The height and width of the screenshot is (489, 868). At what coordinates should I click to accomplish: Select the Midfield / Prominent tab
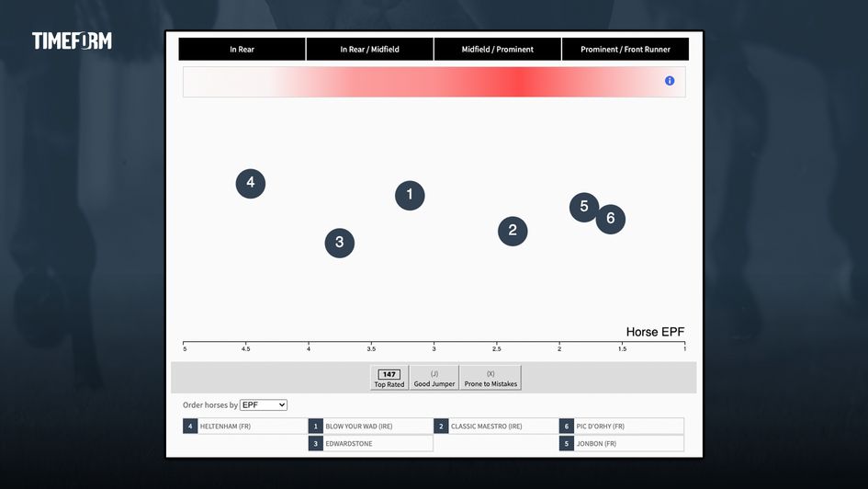tap(497, 50)
